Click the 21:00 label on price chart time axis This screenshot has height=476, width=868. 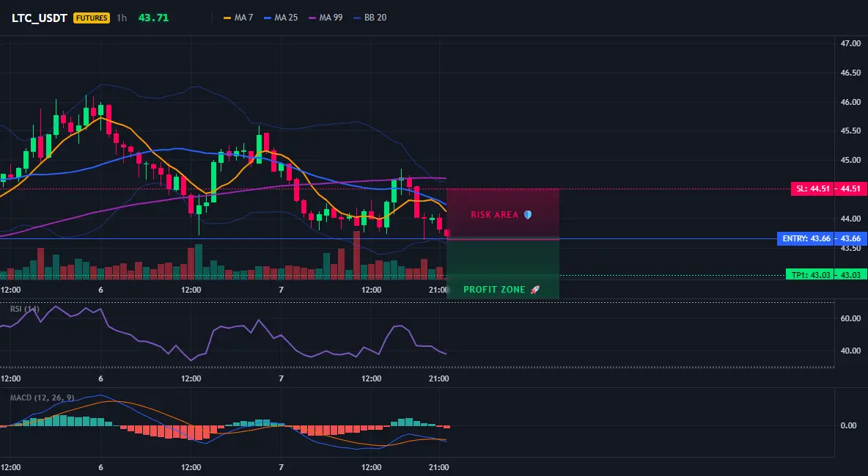tap(438, 290)
